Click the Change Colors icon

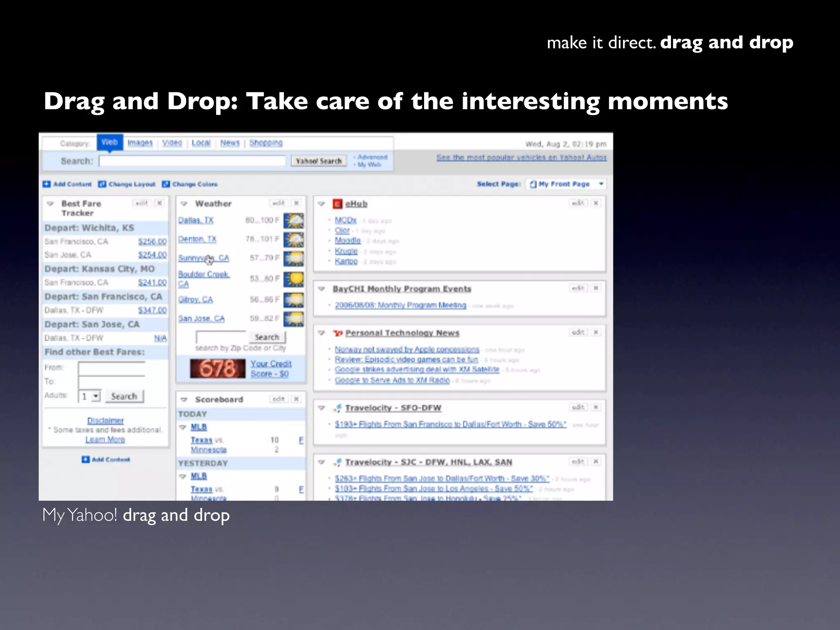pos(166,184)
